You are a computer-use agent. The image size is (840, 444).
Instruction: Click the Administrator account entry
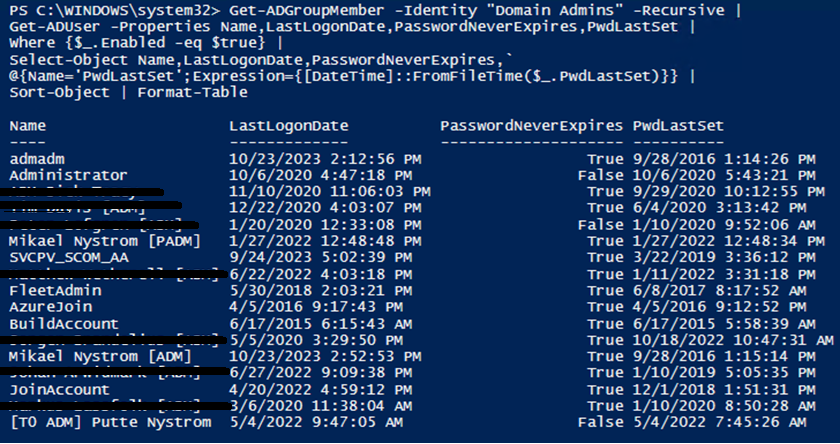pos(53,174)
